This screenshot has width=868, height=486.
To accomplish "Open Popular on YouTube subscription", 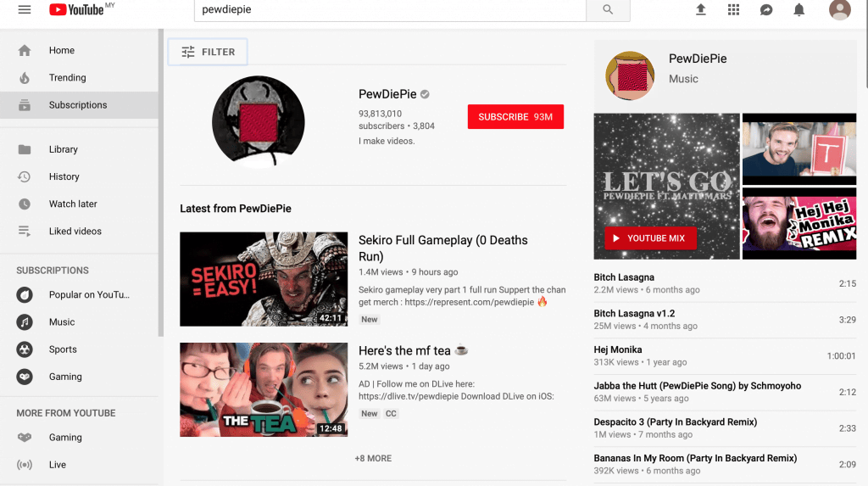I will [x=79, y=295].
